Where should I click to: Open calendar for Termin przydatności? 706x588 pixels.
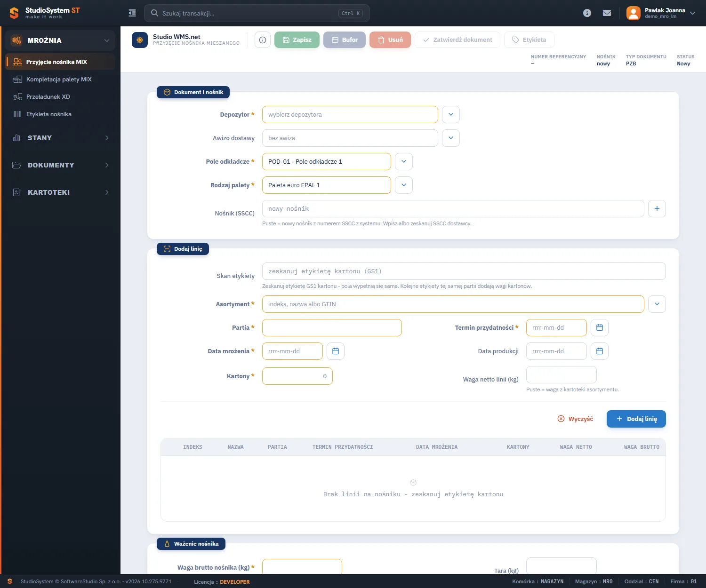(600, 327)
